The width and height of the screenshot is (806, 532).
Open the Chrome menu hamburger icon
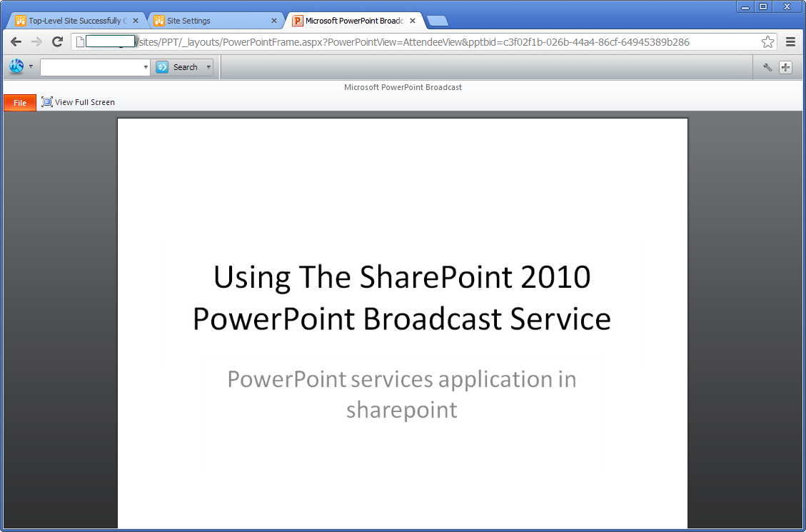coord(790,42)
